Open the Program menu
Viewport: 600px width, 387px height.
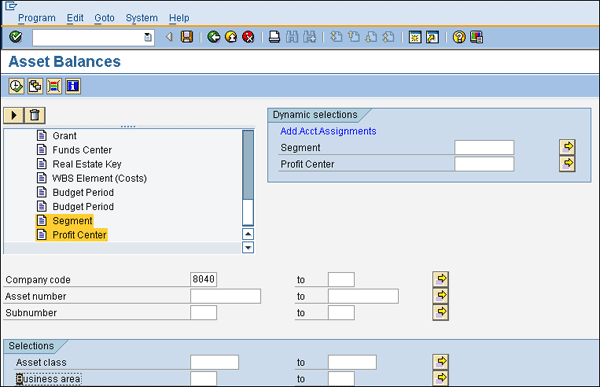37,18
